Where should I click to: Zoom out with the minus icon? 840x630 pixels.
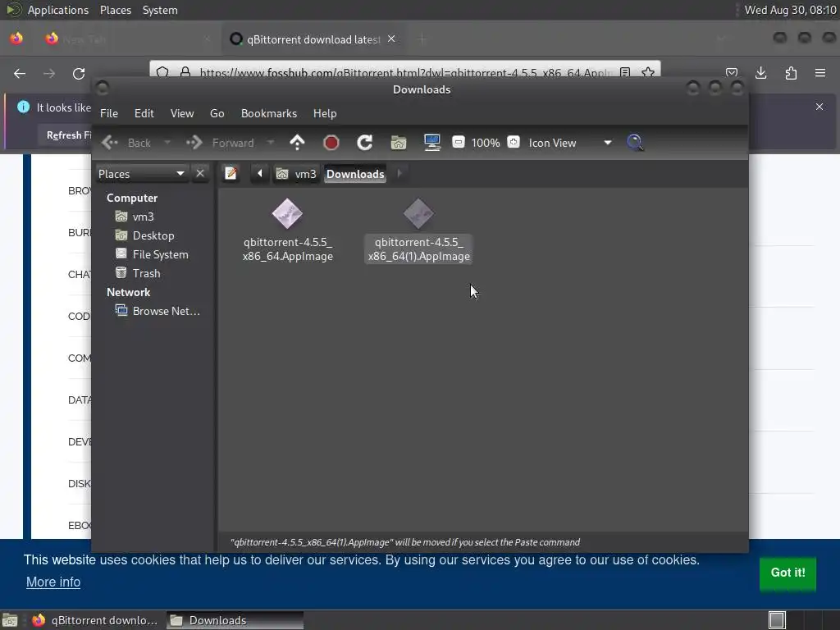(458, 142)
